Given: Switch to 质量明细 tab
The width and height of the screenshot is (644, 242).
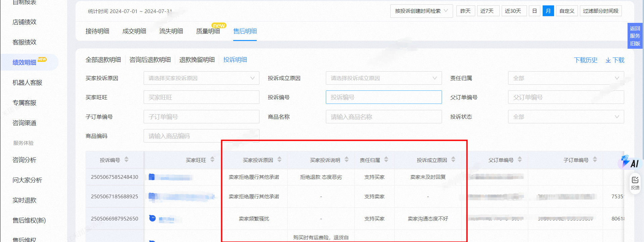Looking at the screenshot, I should pos(208,31).
